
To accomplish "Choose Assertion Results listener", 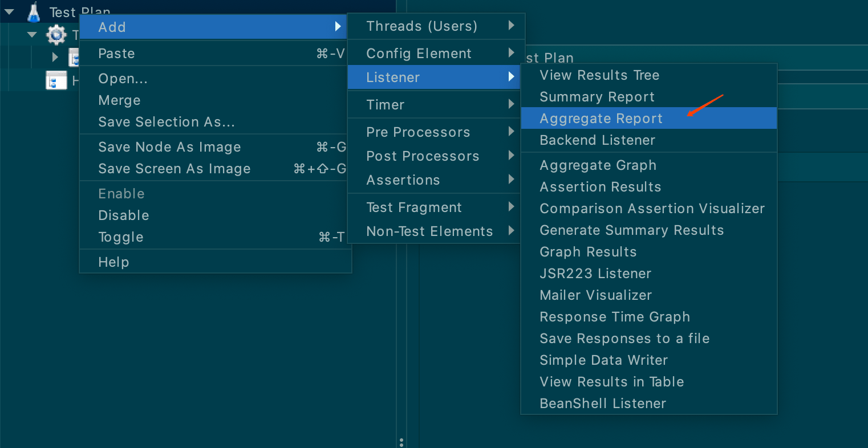I will (x=649, y=187).
